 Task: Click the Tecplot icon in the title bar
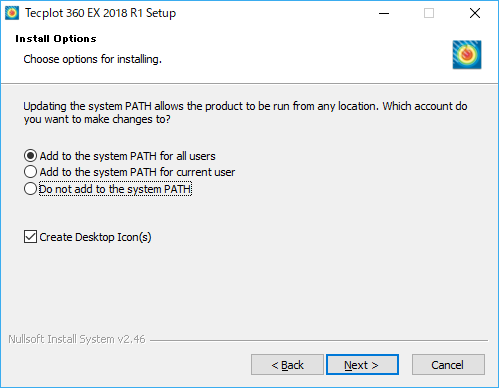click(12, 13)
